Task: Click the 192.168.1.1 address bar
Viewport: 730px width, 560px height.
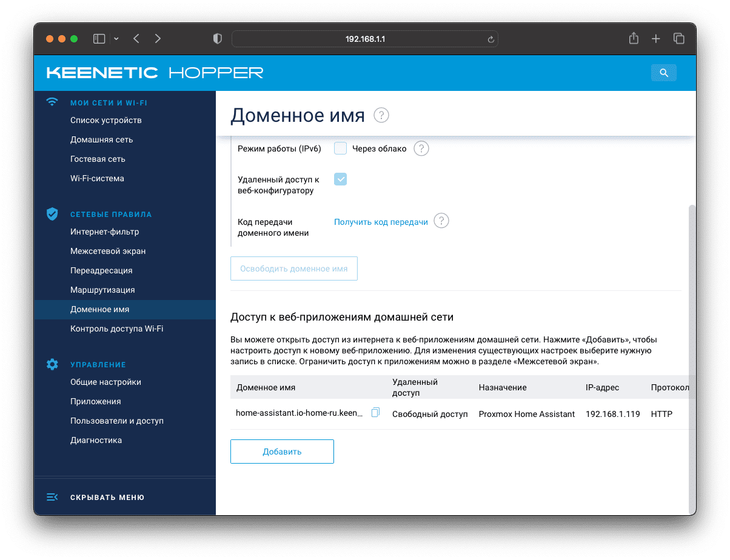Action: tap(365, 39)
